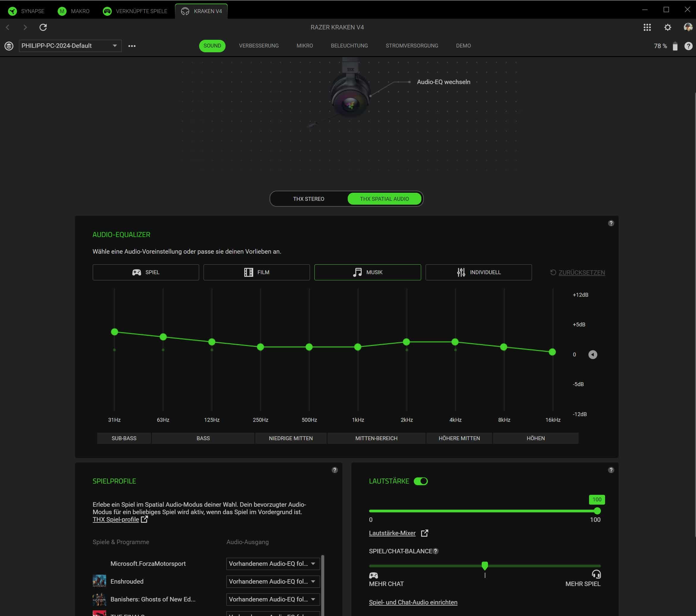Click the profile layers icon beside dropdown
This screenshot has height=616, width=696.
coord(9,46)
